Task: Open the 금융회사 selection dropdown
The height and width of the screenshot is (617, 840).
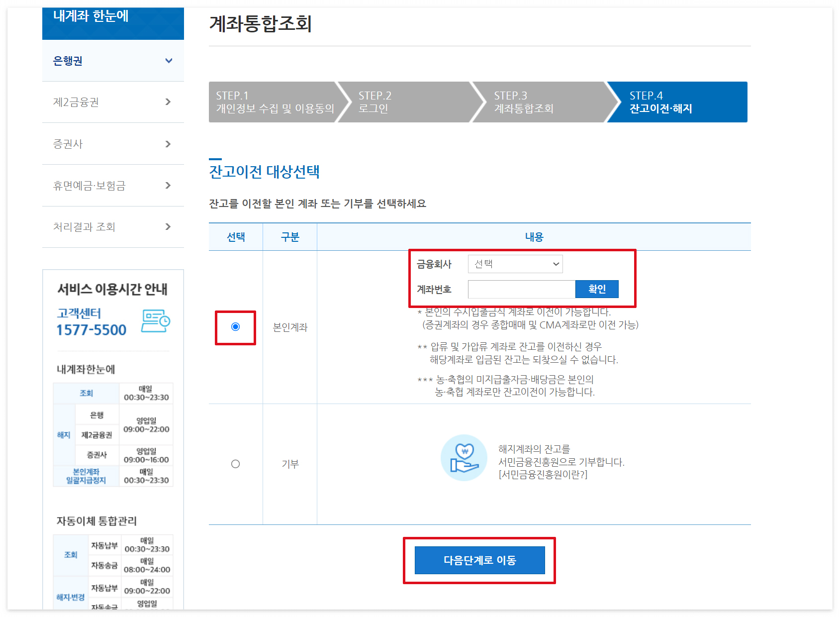Action: click(515, 264)
